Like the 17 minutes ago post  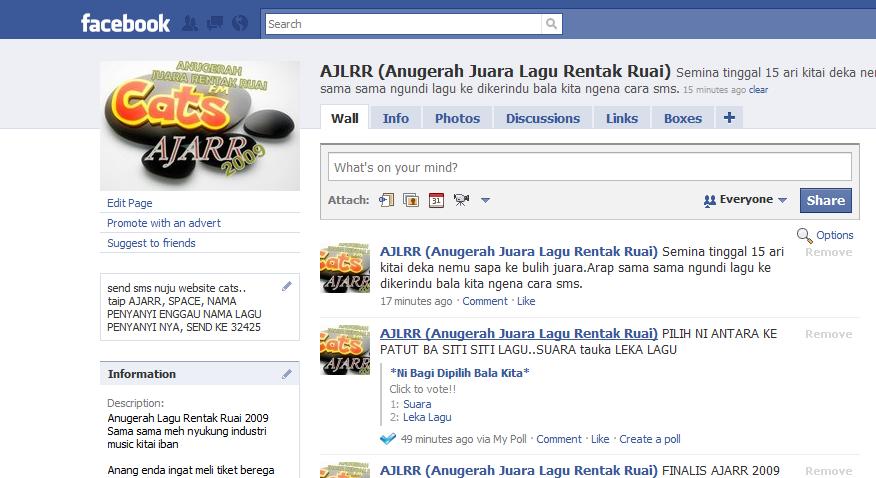[x=526, y=301]
